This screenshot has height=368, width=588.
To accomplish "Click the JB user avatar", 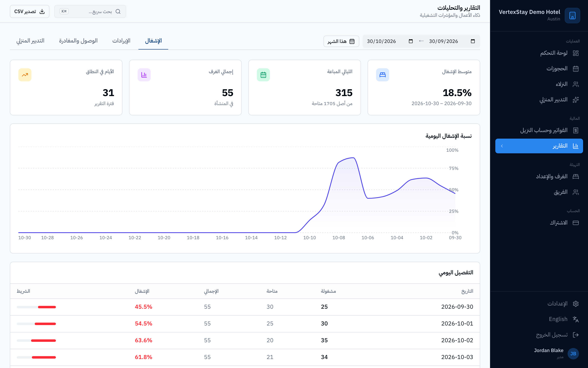I will click(573, 353).
